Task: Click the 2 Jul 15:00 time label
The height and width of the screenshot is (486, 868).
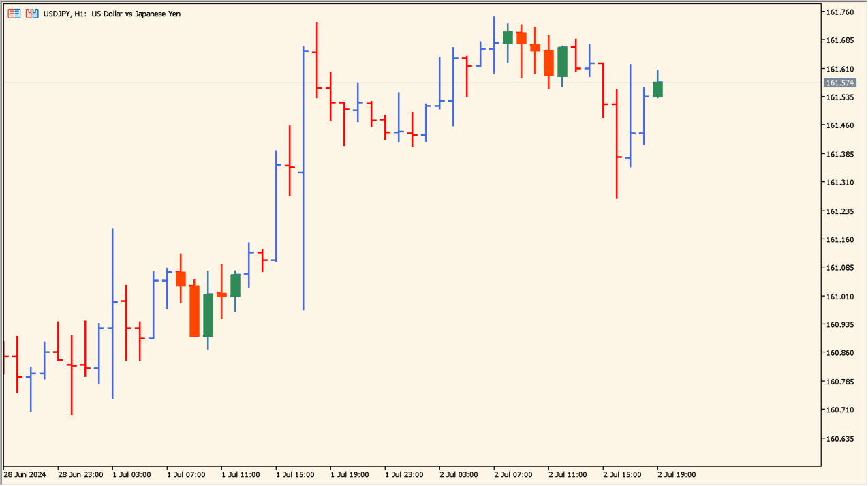Action: click(622, 475)
